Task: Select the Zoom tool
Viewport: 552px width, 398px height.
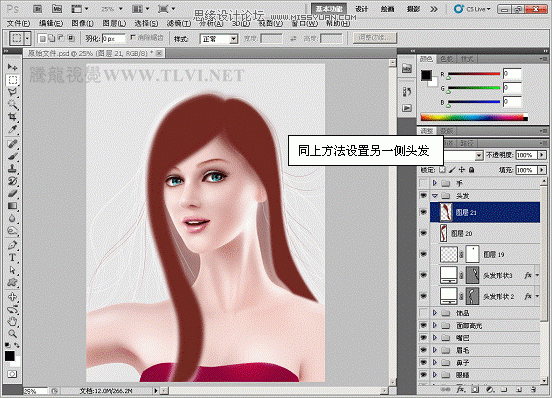Action: (x=12, y=333)
